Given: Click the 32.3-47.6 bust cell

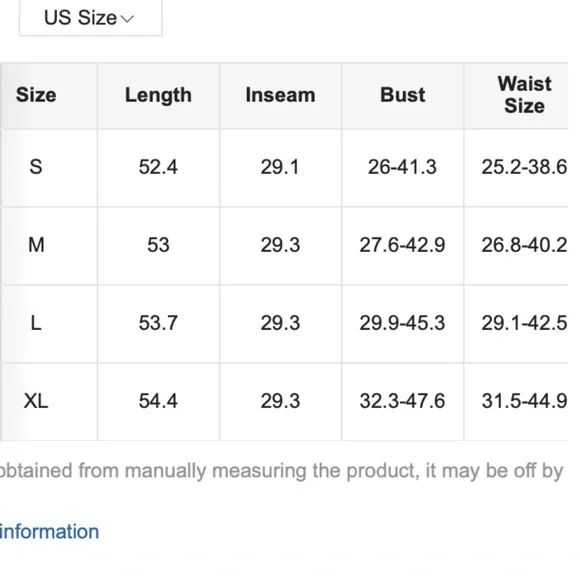Looking at the screenshot, I should [402, 401].
